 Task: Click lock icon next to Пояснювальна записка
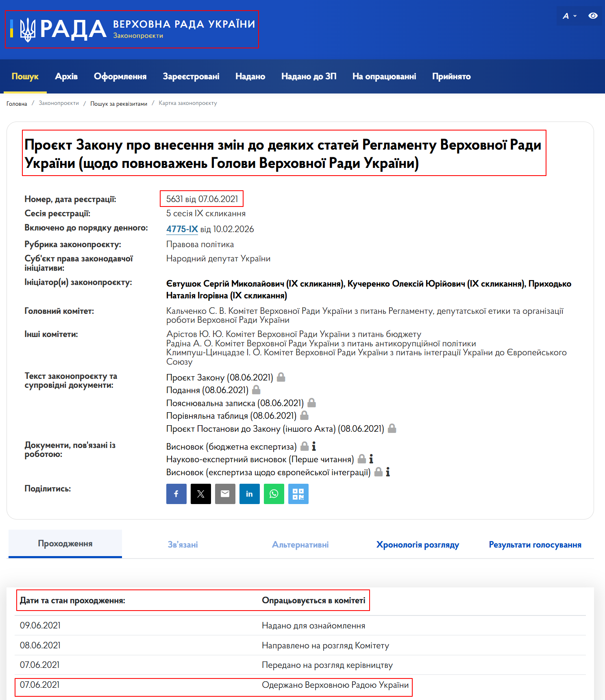(311, 403)
